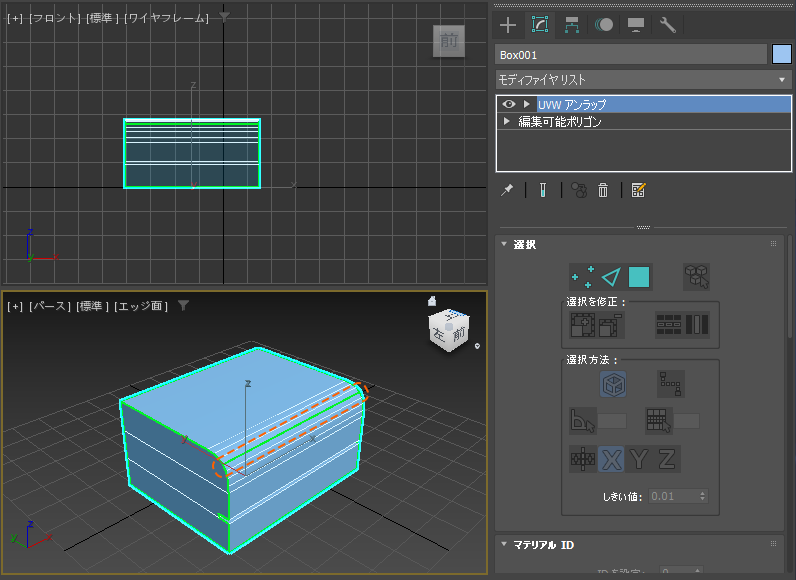Toggle the Z mirror axis button
This screenshot has width=796, height=580.
coord(667,459)
